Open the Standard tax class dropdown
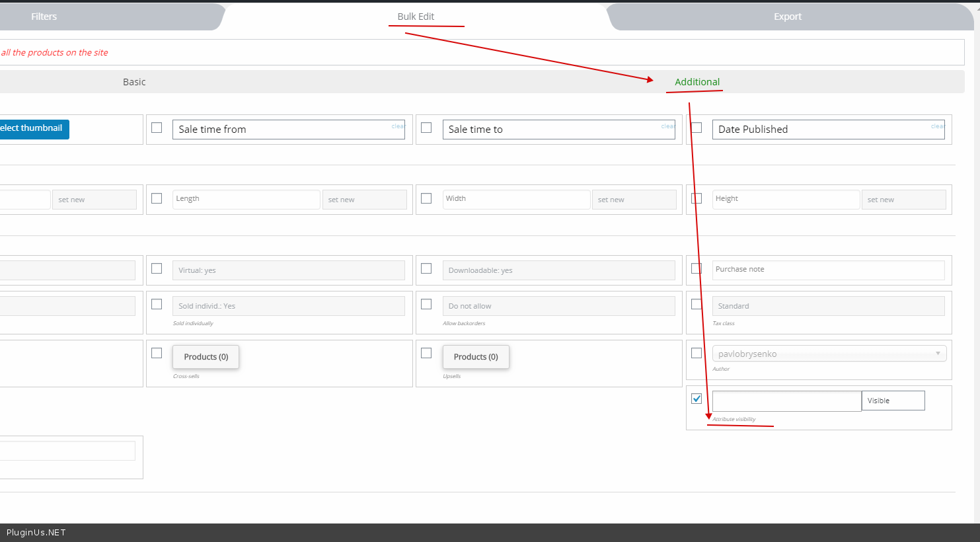Image resolution: width=980 pixels, height=542 pixels. coord(828,306)
